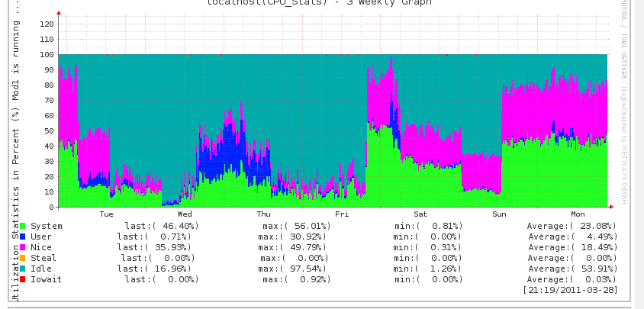Click the red Iowait legend swatch

click(x=23, y=279)
